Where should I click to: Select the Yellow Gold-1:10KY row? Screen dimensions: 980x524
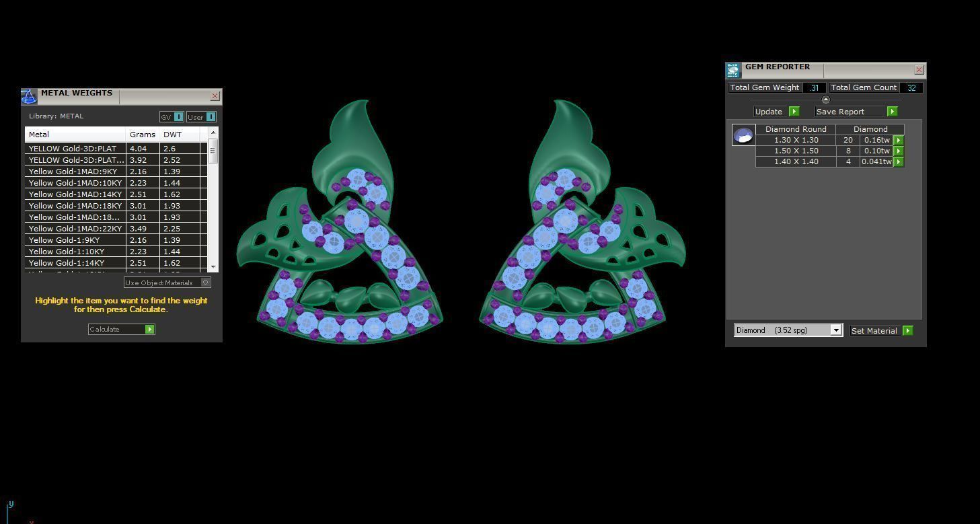(x=116, y=252)
